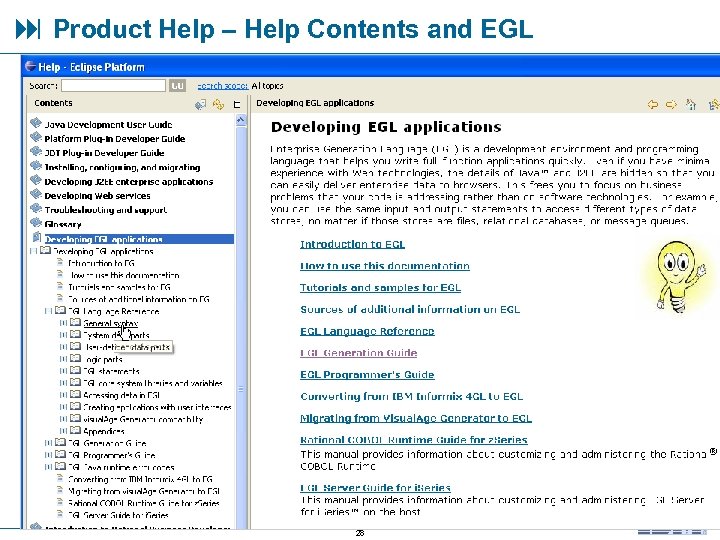Click the light bulb mascot image
Viewport: 720px width, 540px height.
(x=678, y=277)
